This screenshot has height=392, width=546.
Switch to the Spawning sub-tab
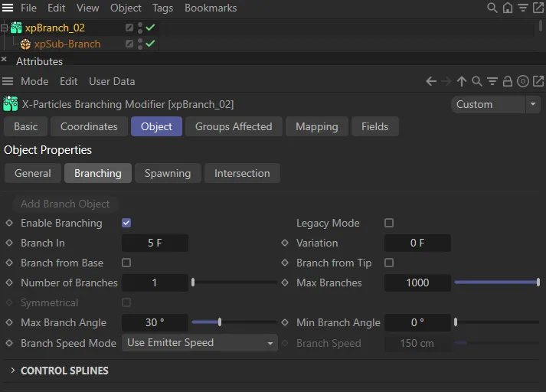click(x=168, y=173)
